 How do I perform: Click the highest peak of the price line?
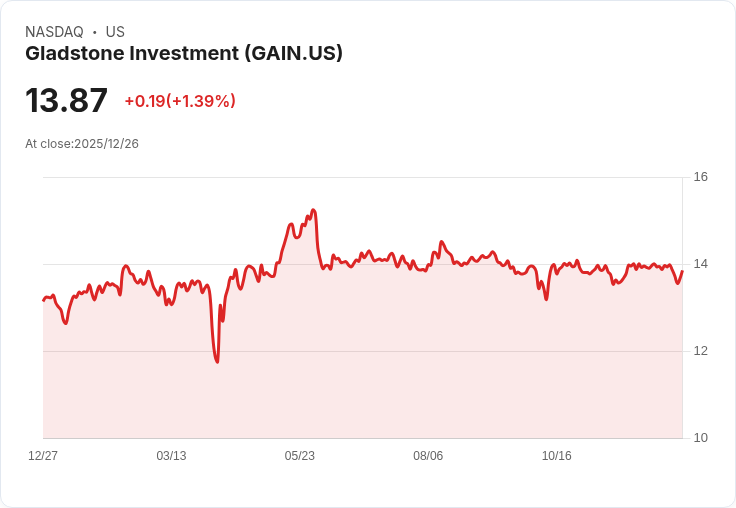coord(313,210)
